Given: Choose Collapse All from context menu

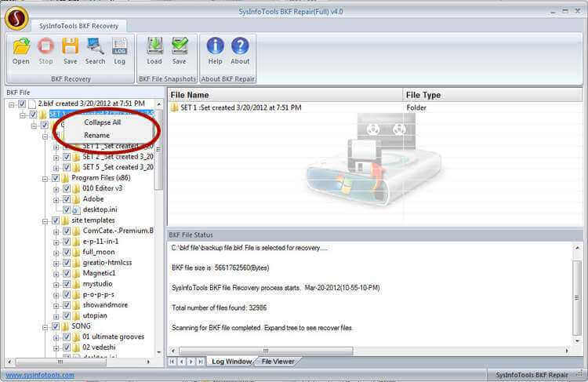Looking at the screenshot, I should point(102,122).
